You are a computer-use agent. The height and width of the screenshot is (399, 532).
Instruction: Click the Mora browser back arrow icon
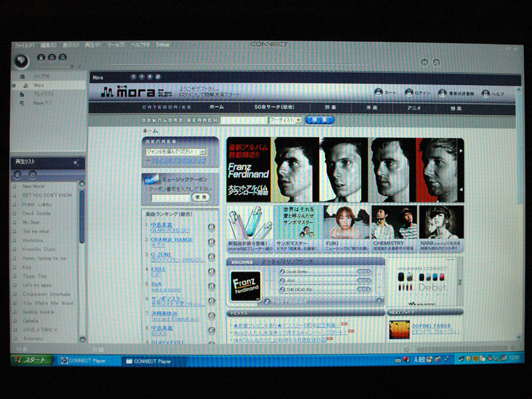tap(134, 76)
